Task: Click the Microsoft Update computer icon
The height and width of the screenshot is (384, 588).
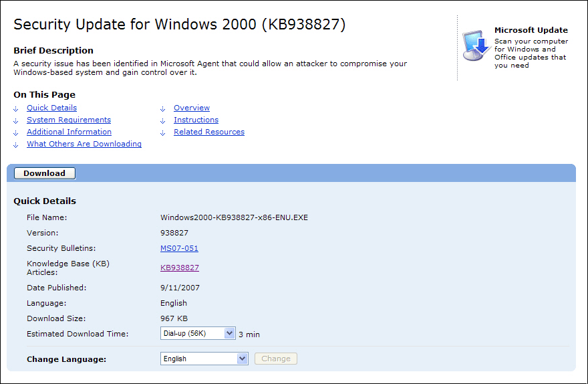Action: [x=476, y=45]
